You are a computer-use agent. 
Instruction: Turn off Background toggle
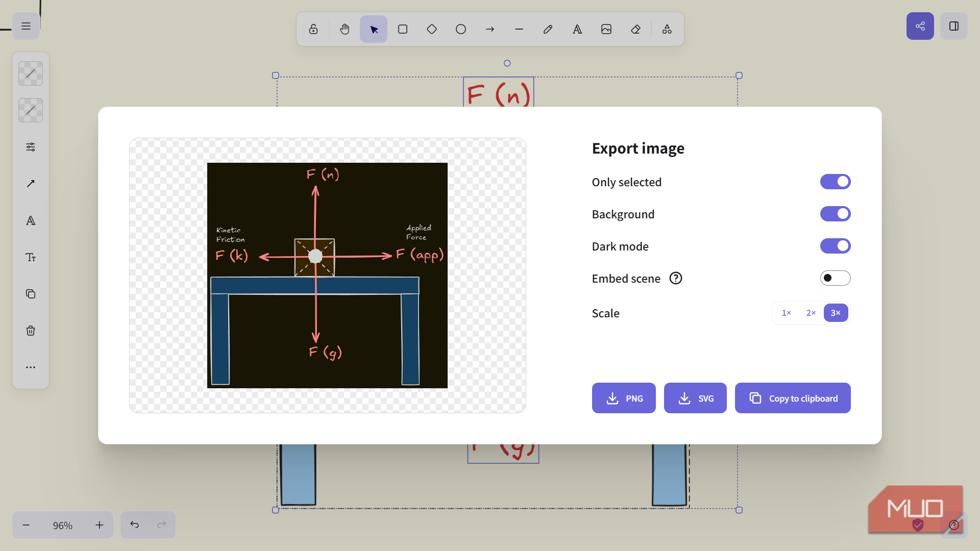point(835,214)
